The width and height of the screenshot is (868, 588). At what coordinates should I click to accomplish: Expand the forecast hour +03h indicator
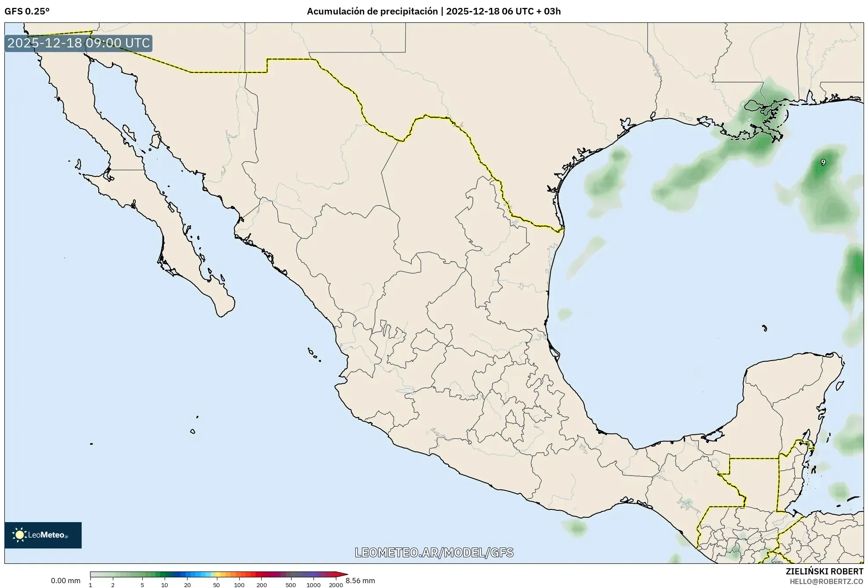point(552,11)
